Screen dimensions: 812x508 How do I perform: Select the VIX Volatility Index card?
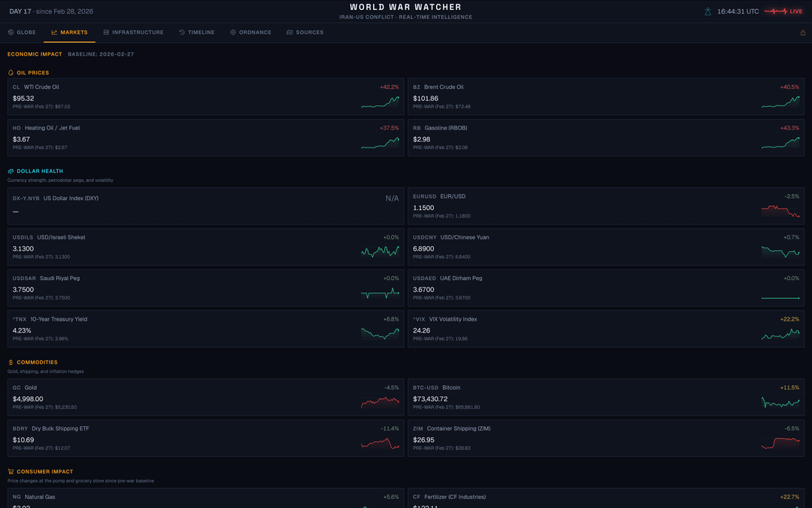click(605, 329)
